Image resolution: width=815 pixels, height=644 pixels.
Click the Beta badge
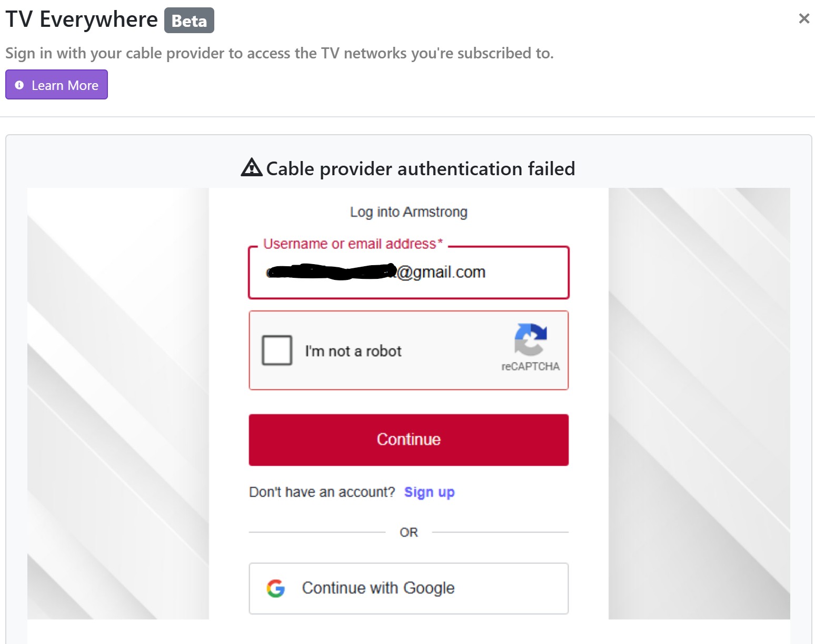coord(189,21)
